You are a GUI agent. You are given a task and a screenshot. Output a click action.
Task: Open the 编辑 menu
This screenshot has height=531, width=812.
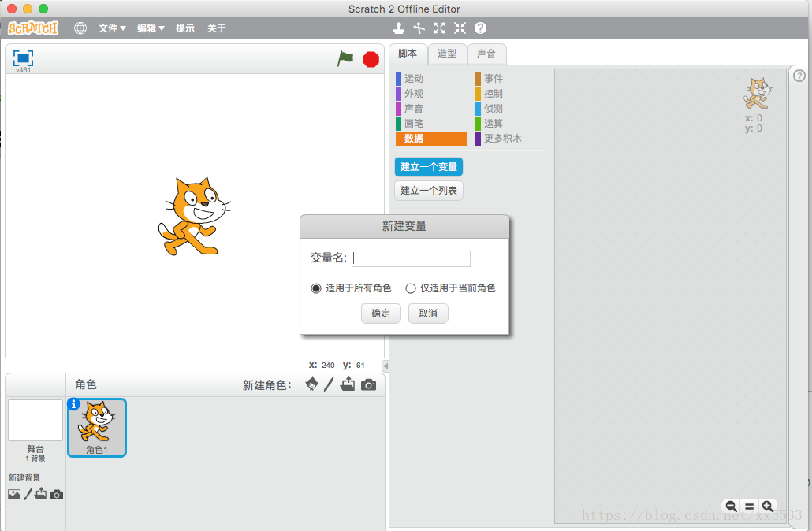151,28
